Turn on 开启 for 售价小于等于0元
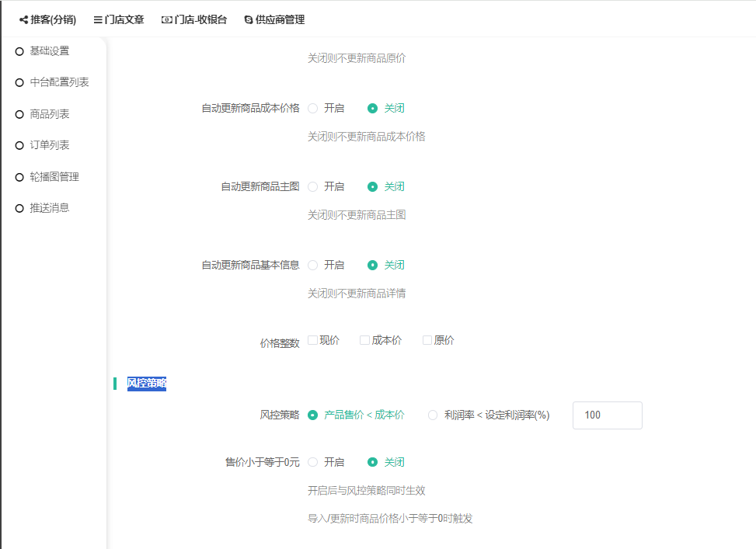Image resolution: width=756 pixels, height=549 pixels. pyautogui.click(x=313, y=462)
